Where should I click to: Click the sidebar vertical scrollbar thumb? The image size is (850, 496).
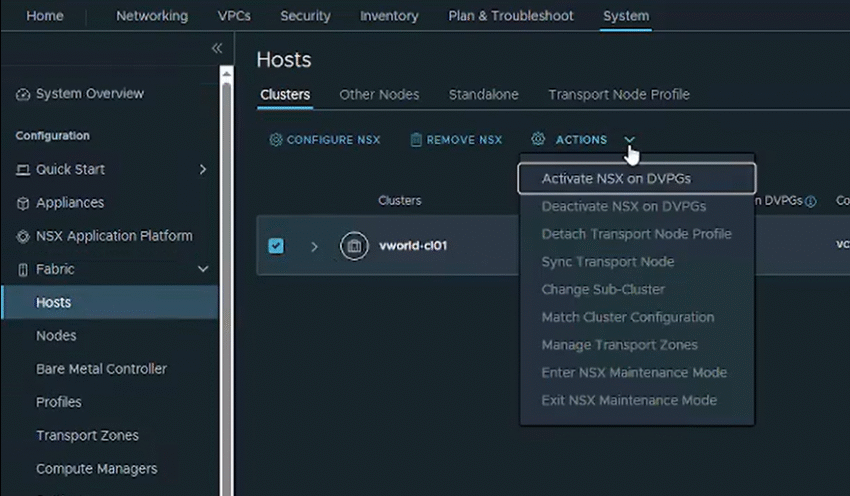227,287
